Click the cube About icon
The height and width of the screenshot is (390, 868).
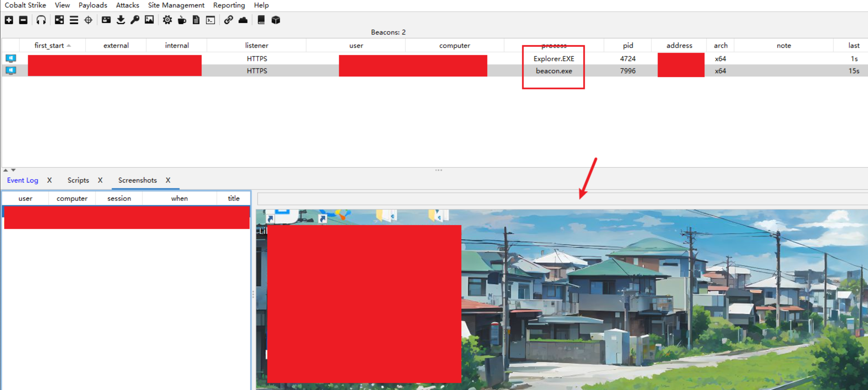[x=276, y=20]
